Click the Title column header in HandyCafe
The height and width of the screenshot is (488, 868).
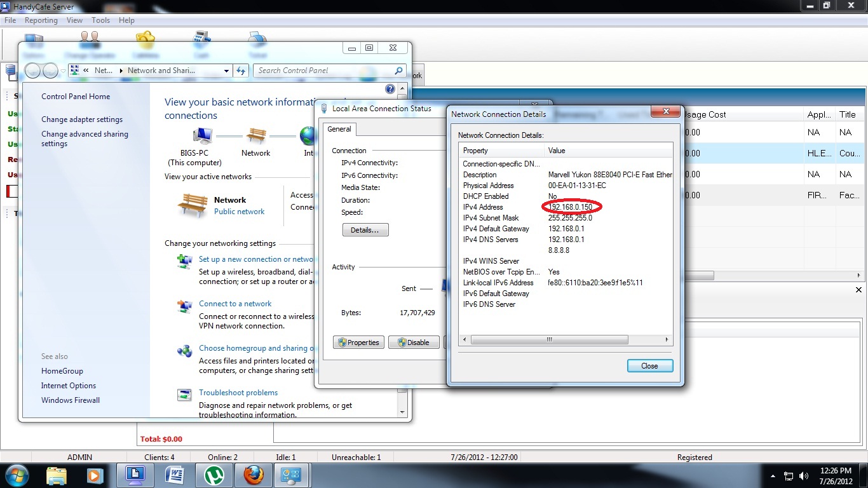coord(848,114)
